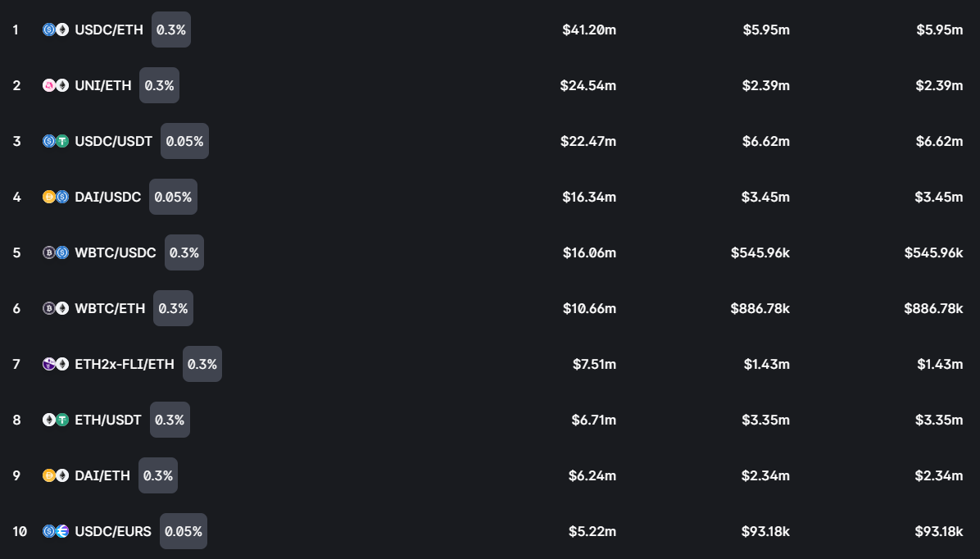Click the WBTC/ETH token pair icon
Screen dimensions: 980x559
(x=56, y=308)
